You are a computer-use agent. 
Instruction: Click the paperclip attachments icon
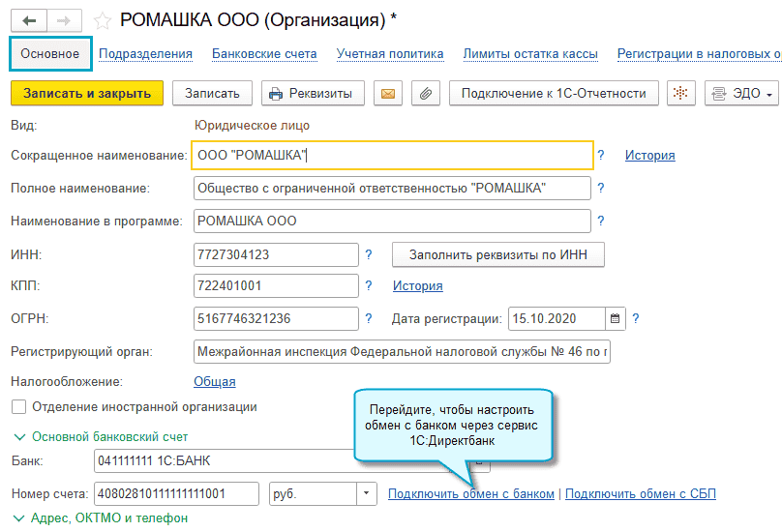coord(425,94)
